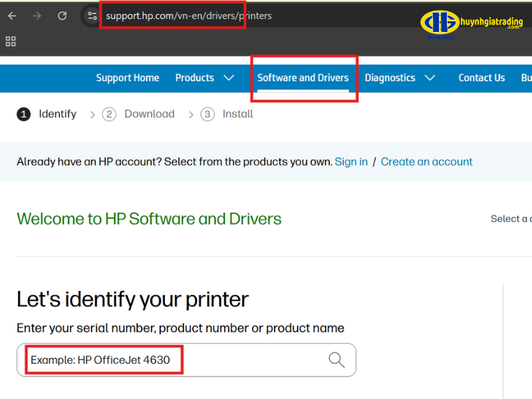Open the Diagnostics menu label

tap(390, 78)
